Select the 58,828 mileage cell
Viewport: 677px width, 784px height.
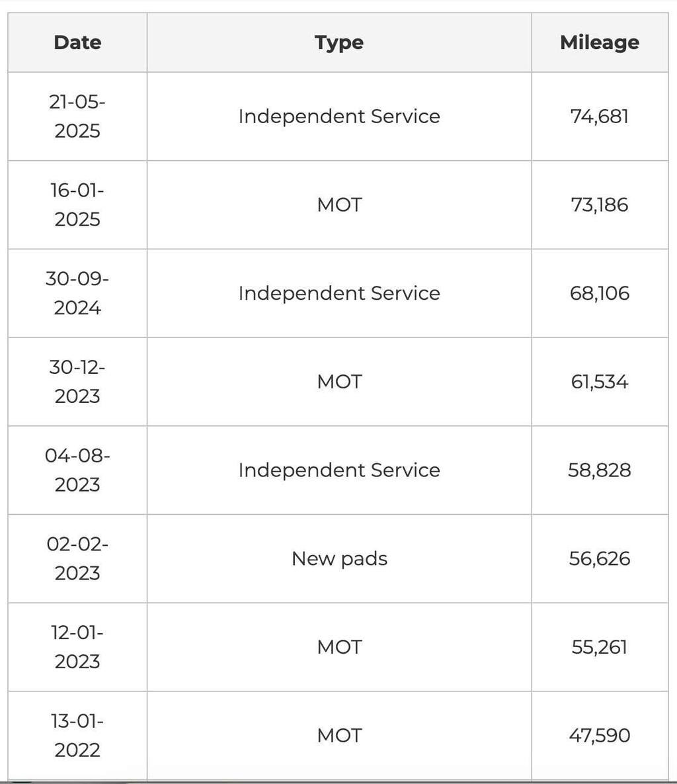(600, 470)
